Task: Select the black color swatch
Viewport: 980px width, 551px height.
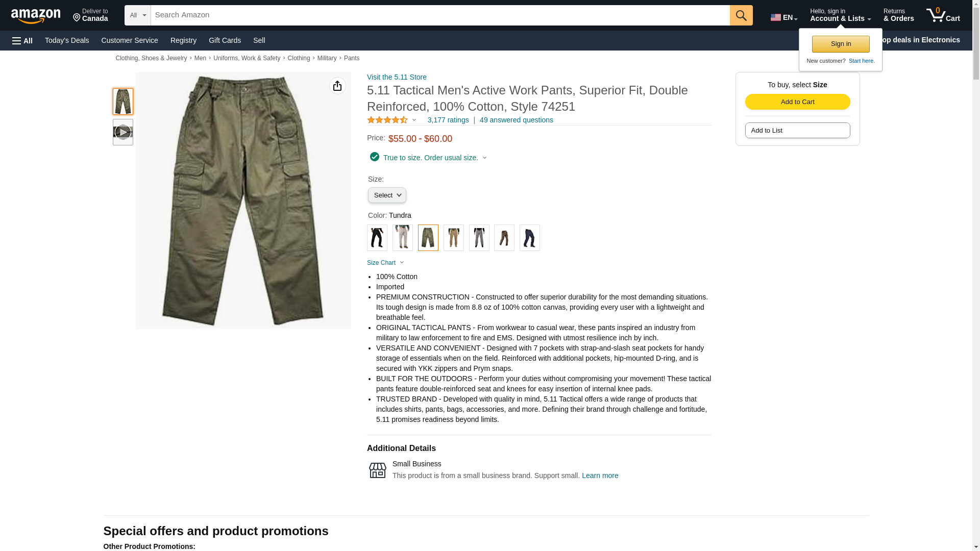Action: pyautogui.click(x=377, y=238)
